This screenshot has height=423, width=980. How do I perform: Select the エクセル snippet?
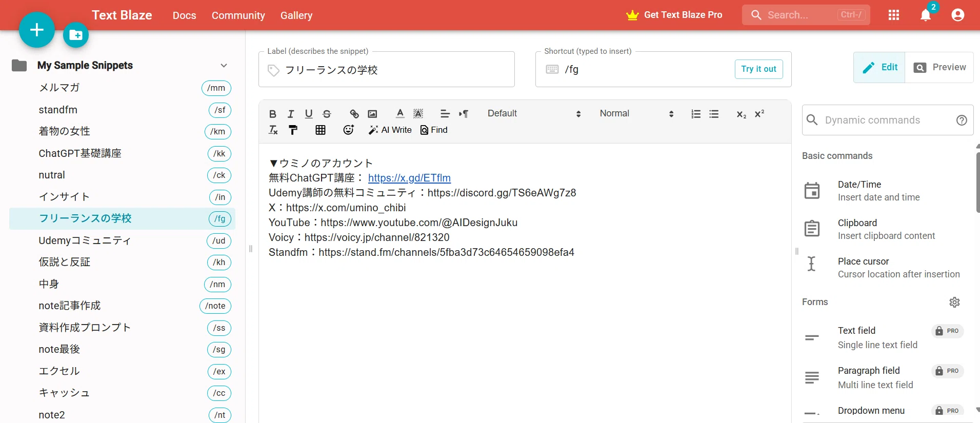(x=122, y=371)
